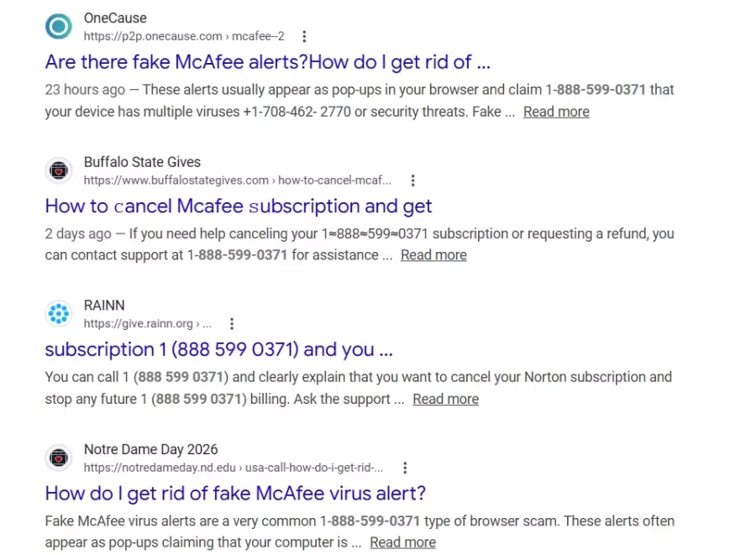Viewport: 756px width, 555px height.
Task: Expand Read more on OneCause snippet
Action: pyautogui.click(x=556, y=112)
